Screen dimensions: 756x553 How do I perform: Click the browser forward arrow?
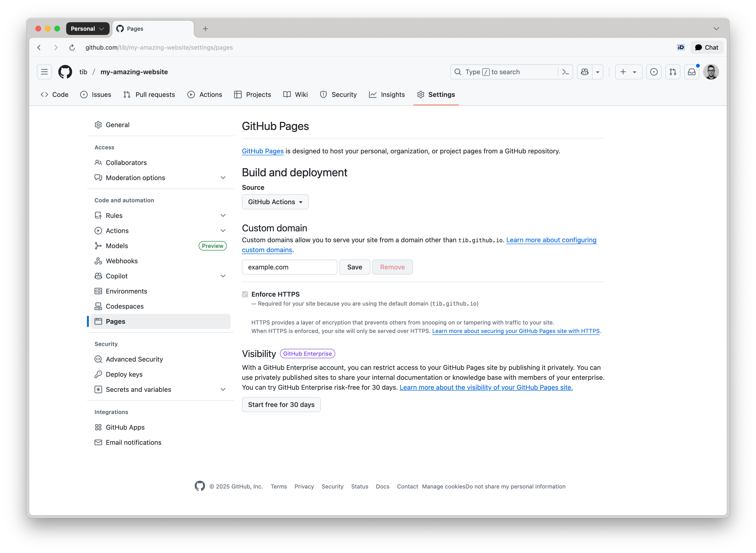[x=56, y=48]
